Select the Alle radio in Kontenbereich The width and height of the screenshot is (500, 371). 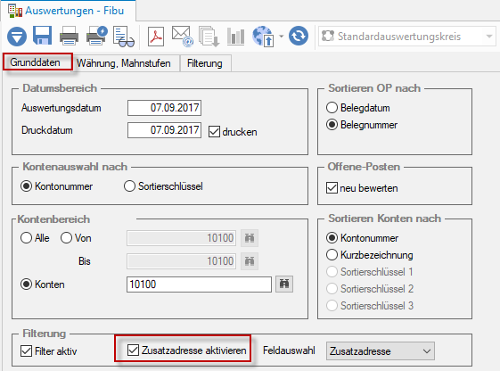(x=35, y=238)
